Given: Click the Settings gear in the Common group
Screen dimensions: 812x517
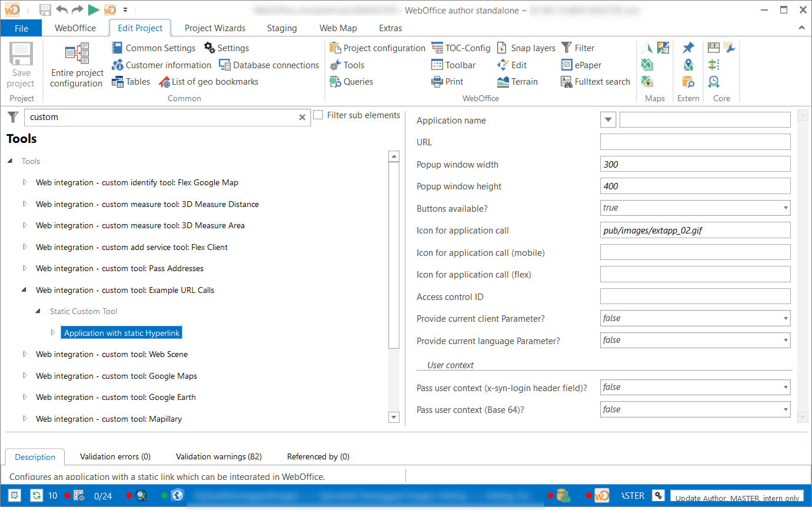Looking at the screenshot, I should [227, 48].
